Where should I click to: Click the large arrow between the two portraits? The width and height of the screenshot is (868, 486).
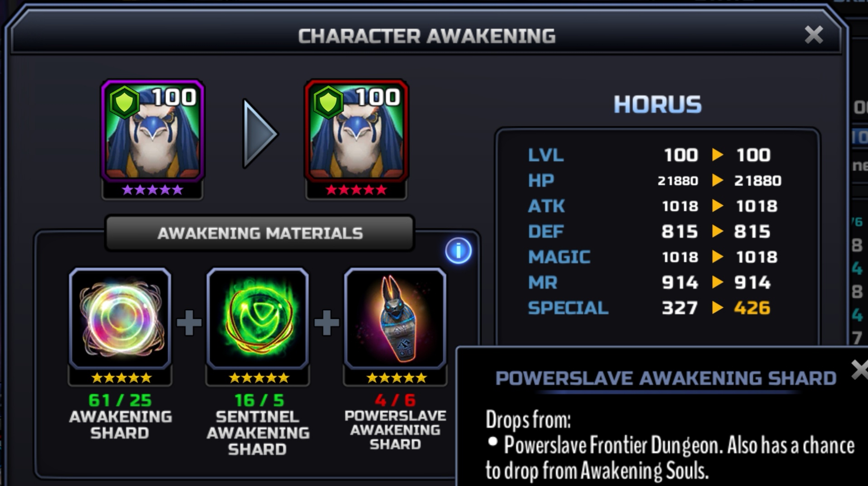[260, 134]
